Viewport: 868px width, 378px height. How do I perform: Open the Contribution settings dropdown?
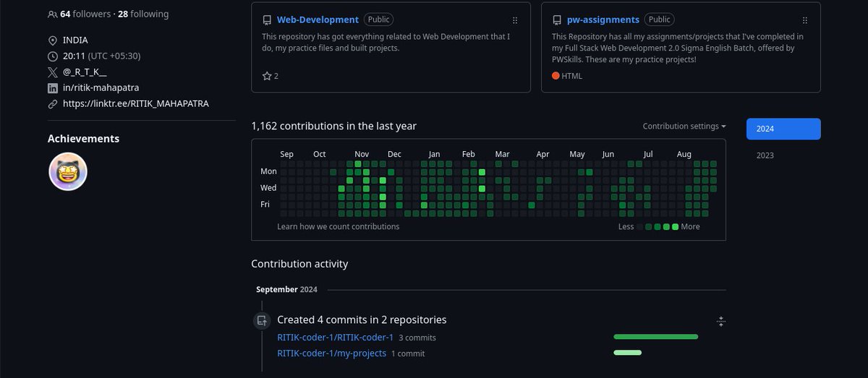click(x=684, y=126)
